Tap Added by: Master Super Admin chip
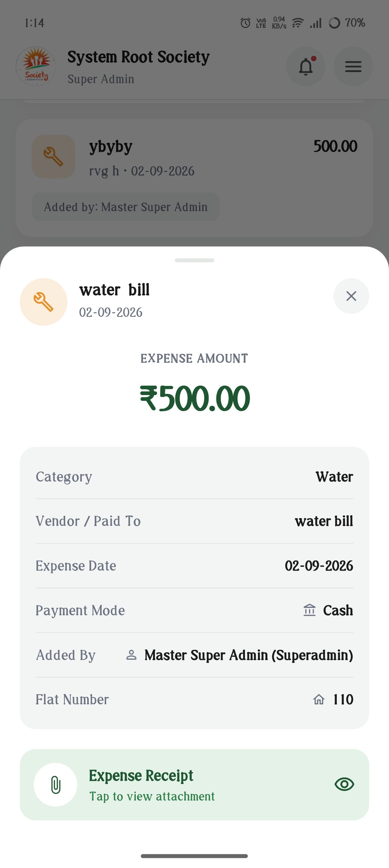Image resolution: width=389 pixels, height=868 pixels. tap(126, 207)
